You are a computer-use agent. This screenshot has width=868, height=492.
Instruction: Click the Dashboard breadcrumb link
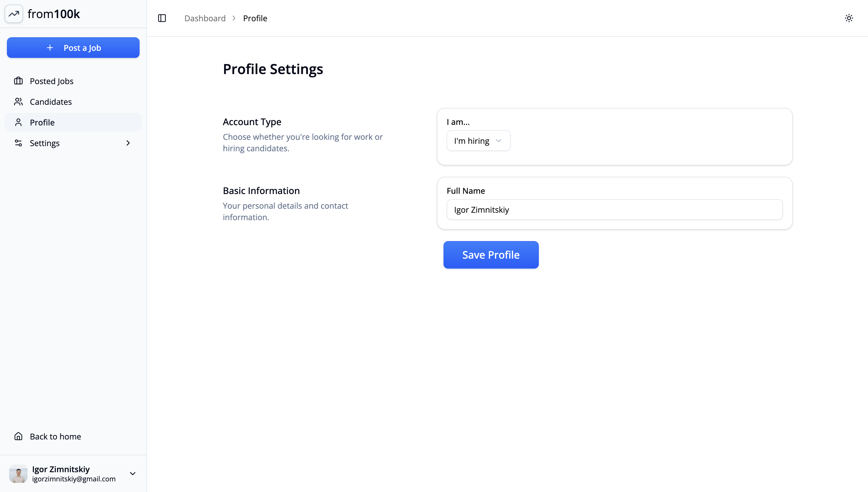(205, 18)
